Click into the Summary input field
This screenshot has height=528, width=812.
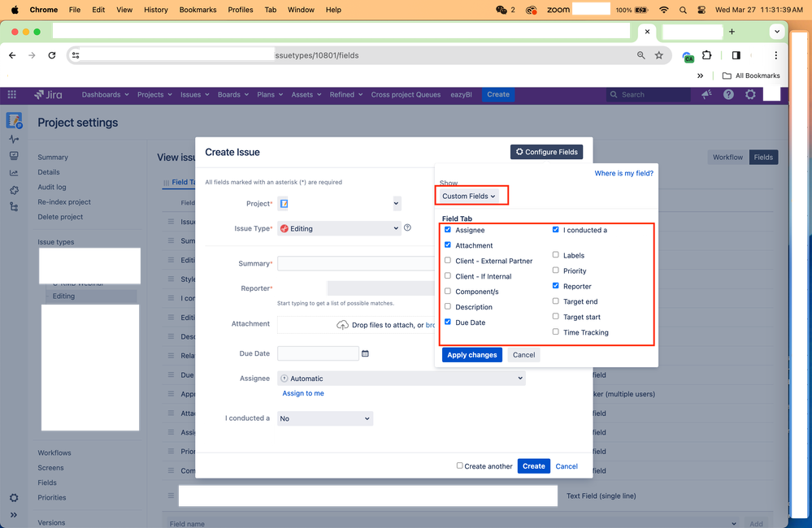[356, 263]
